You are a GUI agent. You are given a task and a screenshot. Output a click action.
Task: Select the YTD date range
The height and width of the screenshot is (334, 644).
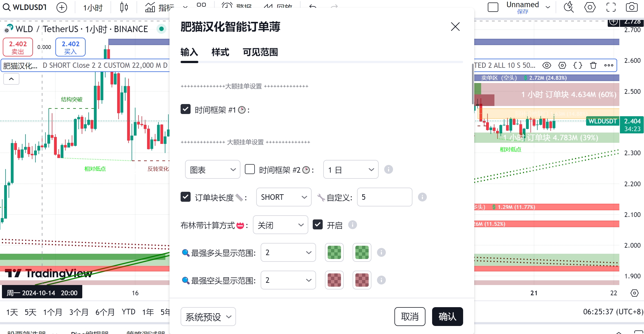[129, 312]
